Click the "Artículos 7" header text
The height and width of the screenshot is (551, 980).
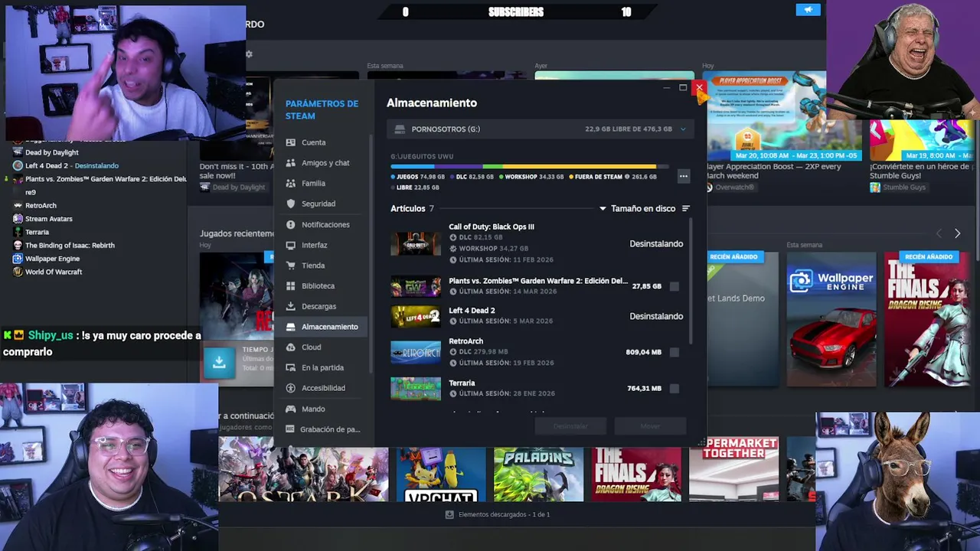pos(412,208)
